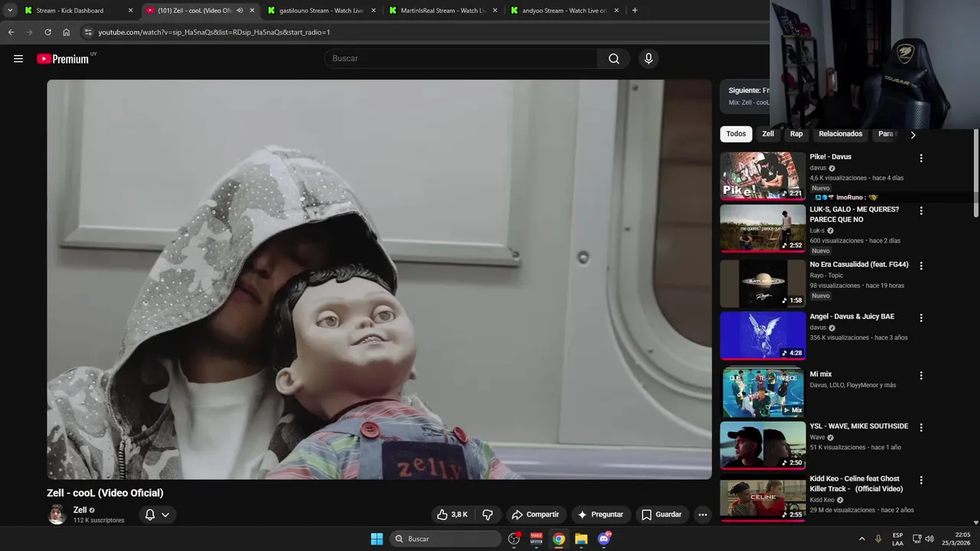Open options for No Era Casualidad
980x551 pixels.
[x=921, y=266]
